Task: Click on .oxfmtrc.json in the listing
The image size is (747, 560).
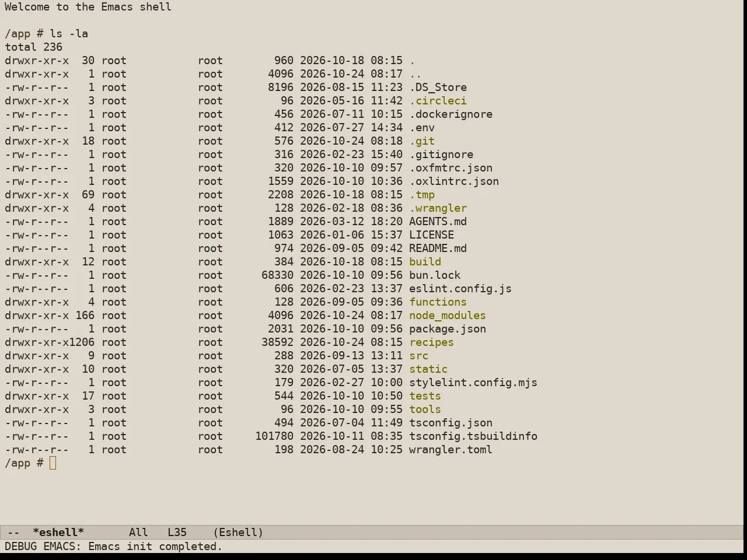Action: coord(451,168)
